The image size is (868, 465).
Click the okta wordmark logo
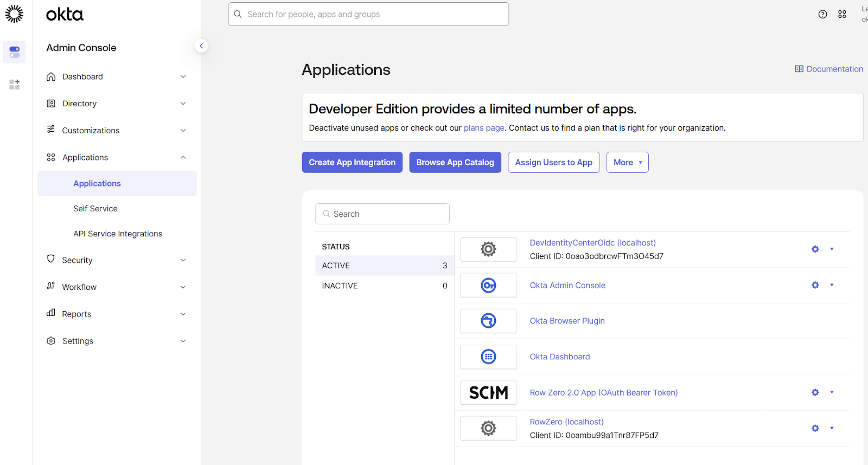tap(65, 14)
